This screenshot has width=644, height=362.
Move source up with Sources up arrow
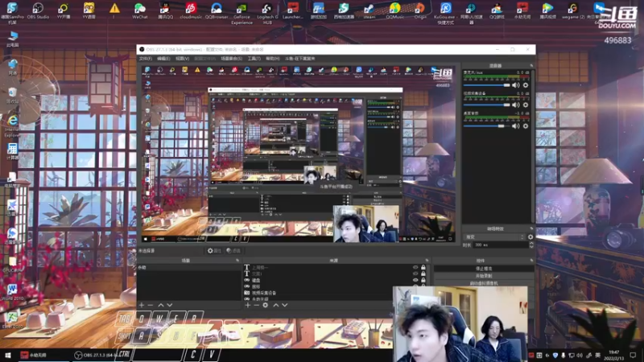(276, 305)
